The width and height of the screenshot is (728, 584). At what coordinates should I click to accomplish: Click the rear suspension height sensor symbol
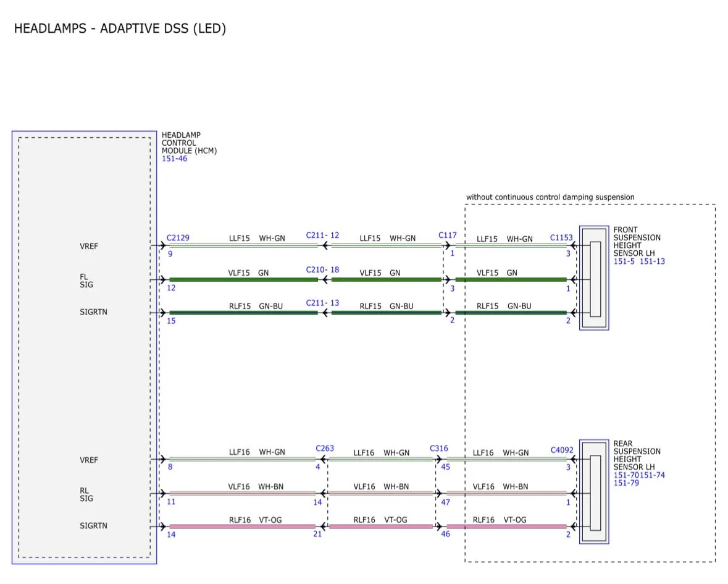pos(594,492)
